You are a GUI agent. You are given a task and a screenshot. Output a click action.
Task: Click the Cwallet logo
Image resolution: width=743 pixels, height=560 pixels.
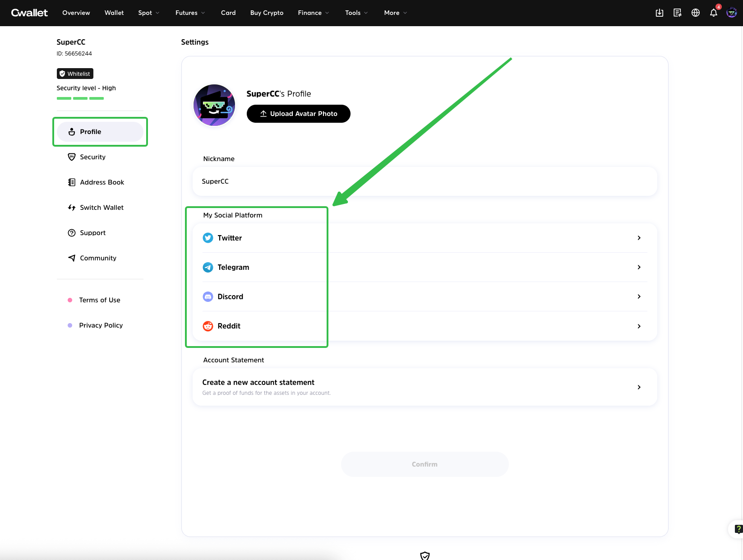point(29,13)
